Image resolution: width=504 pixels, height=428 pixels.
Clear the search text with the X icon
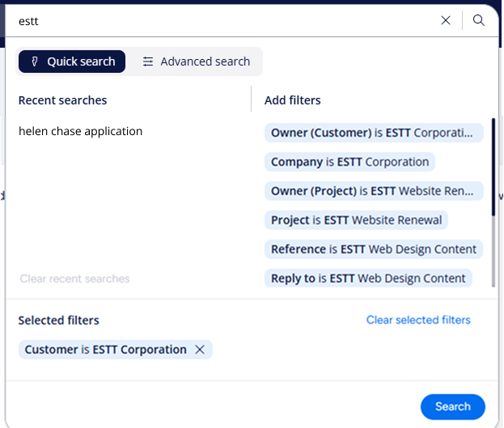446,21
